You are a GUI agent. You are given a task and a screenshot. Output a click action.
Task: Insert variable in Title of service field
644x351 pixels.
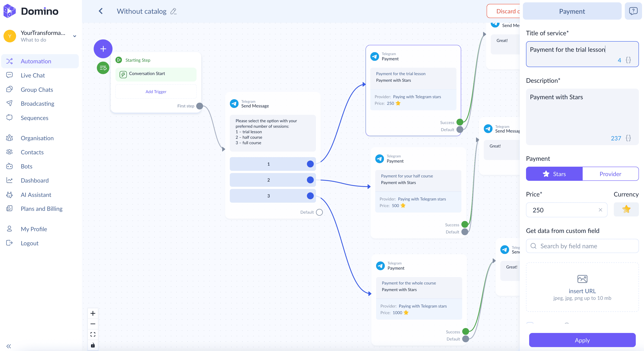point(628,60)
